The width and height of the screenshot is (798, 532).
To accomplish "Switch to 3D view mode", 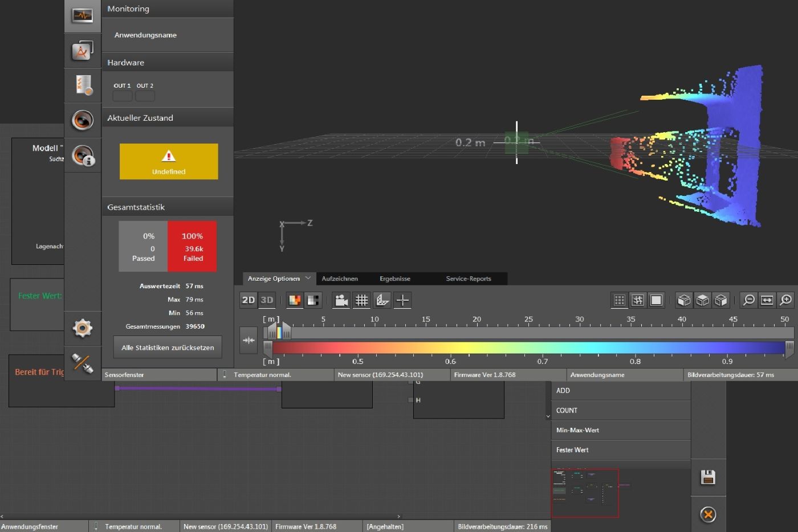I will (x=267, y=300).
